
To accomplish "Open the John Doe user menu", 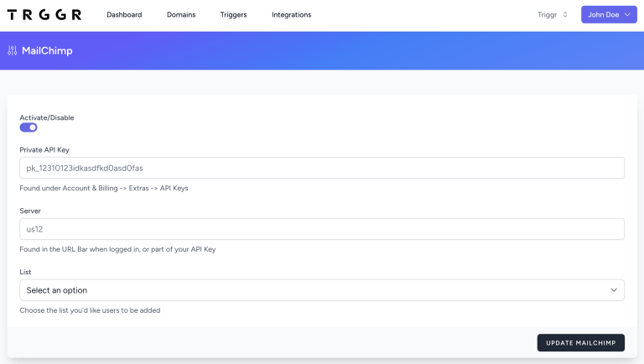I will 609,14.
